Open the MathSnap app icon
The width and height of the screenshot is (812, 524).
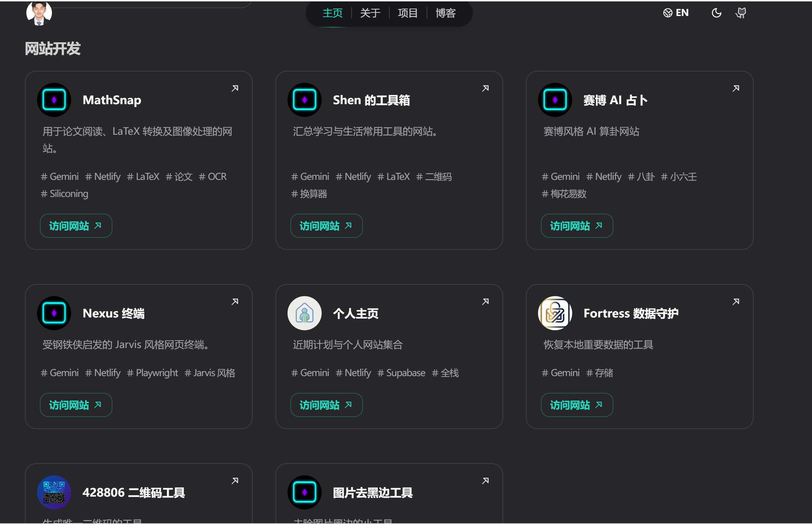54,100
